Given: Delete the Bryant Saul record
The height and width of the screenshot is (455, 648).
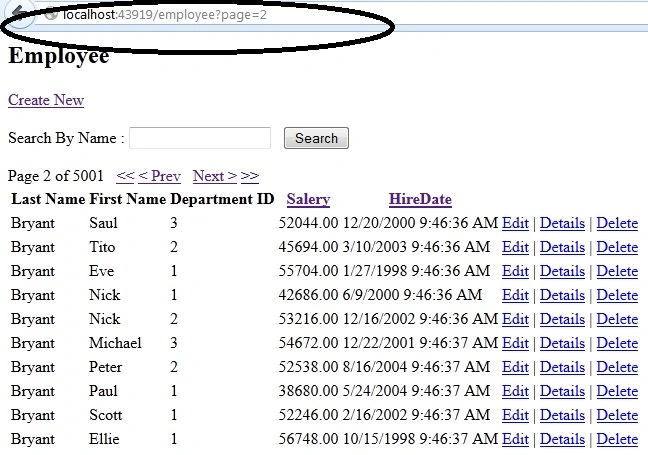Looking at the screenshot, I should [617, 223].
